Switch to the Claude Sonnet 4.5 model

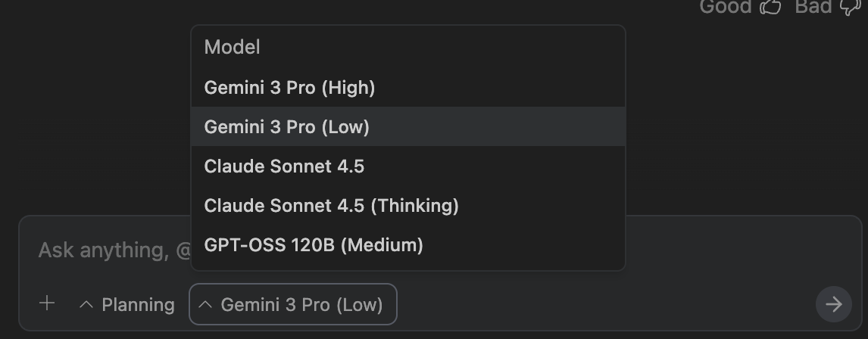[284, 166]
